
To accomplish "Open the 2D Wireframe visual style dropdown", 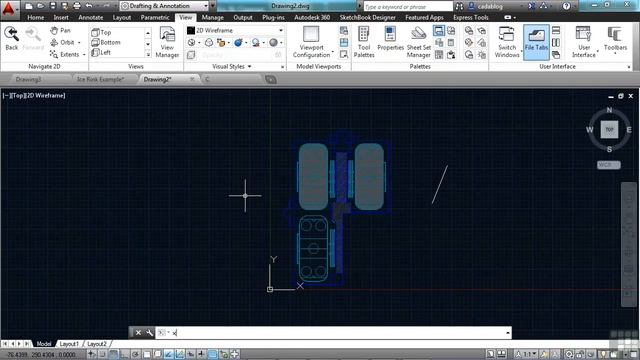I will [235, 30].
